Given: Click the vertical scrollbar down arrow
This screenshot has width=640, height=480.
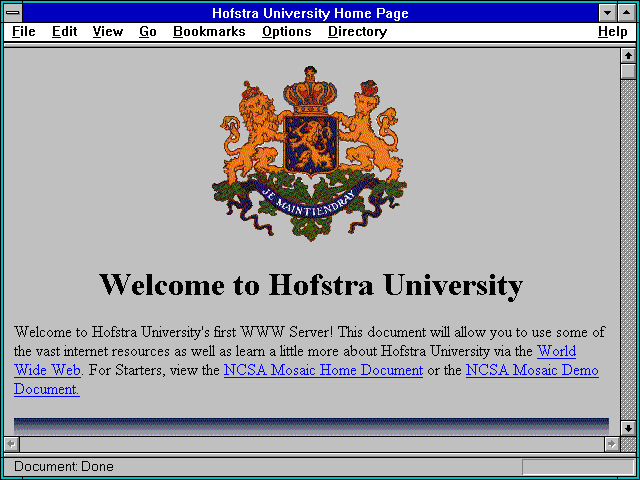Looking at the screenshot, I should click(628, 428).
